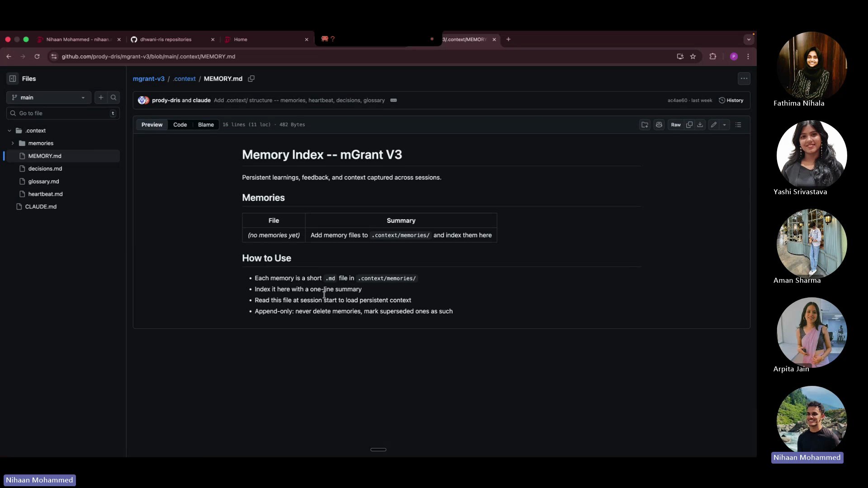Viewport: 868px width, 488px height.
Task: Switch to the Code tab
Action: pos(180,124)
